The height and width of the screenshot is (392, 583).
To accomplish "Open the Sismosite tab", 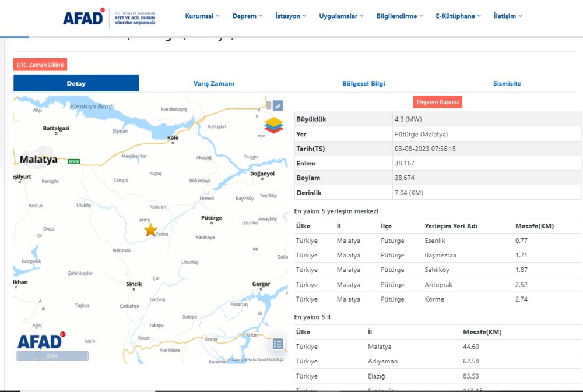I will pos(507,83).
